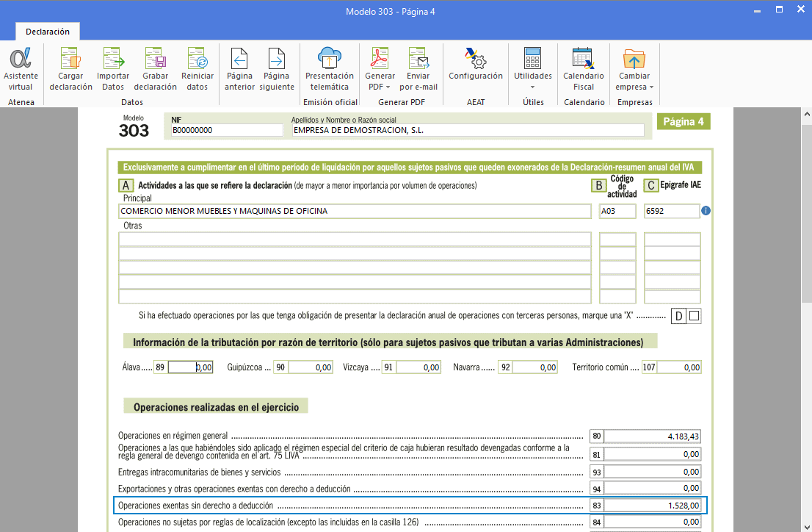Viewport: 812px width, 532px height.
Task: Edit the Principal activity description field
Action: (x=354, y=211)
